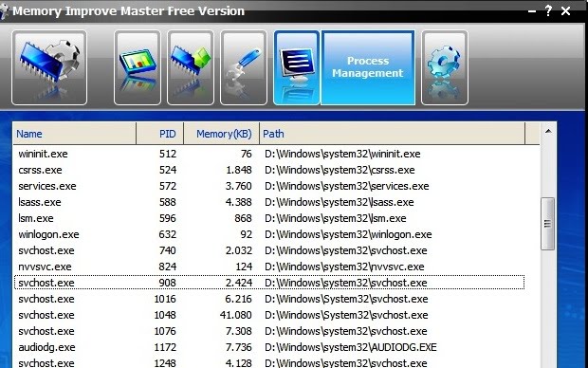Click the vertical scrollbar thumb
The width and height of the screenshot is (588, 368).
click(x=548, y=224)
